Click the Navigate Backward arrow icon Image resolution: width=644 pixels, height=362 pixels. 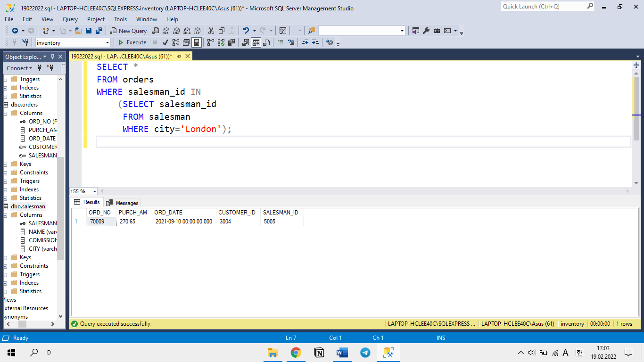point(15,31)
